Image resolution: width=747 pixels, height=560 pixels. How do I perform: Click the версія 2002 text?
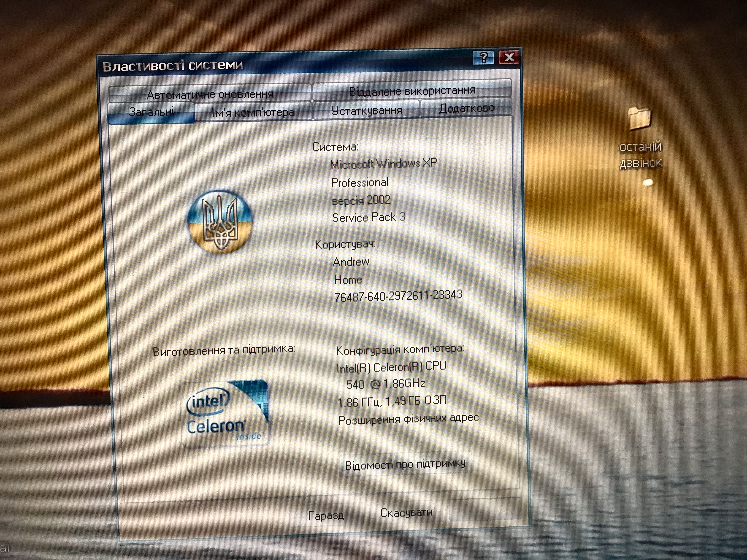(x=361, y=200)
